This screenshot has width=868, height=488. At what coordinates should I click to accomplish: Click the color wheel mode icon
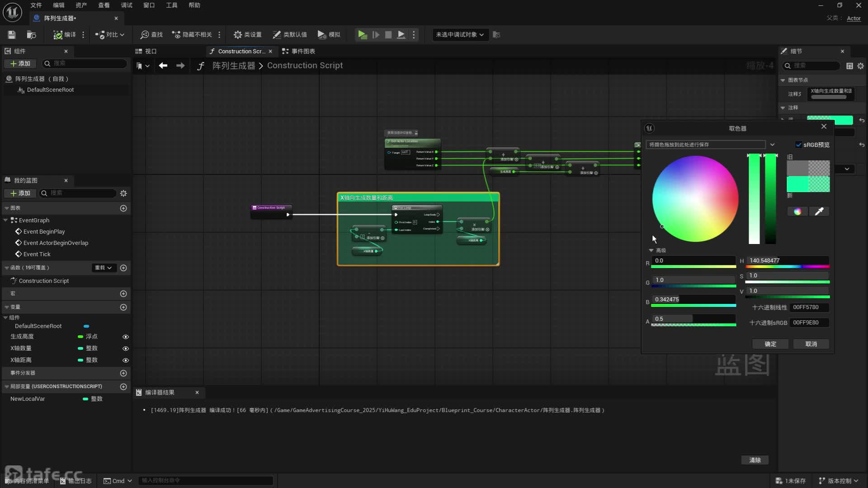[797, 211]
